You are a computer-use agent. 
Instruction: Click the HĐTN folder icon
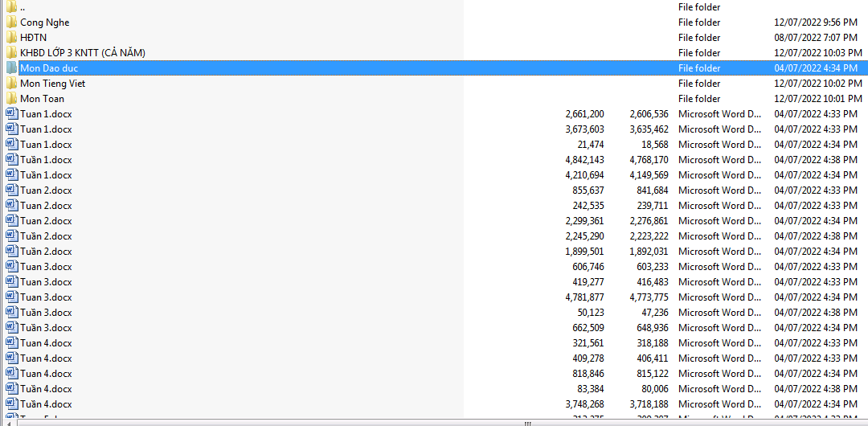11,38
